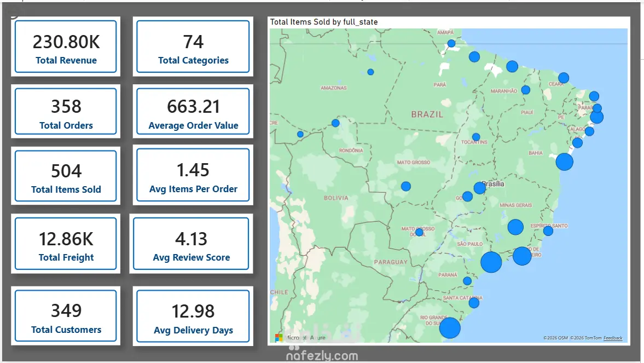Click the Total Items Sold card
The height and width of the screenshot is (363, 644).
tap(66, 176)
